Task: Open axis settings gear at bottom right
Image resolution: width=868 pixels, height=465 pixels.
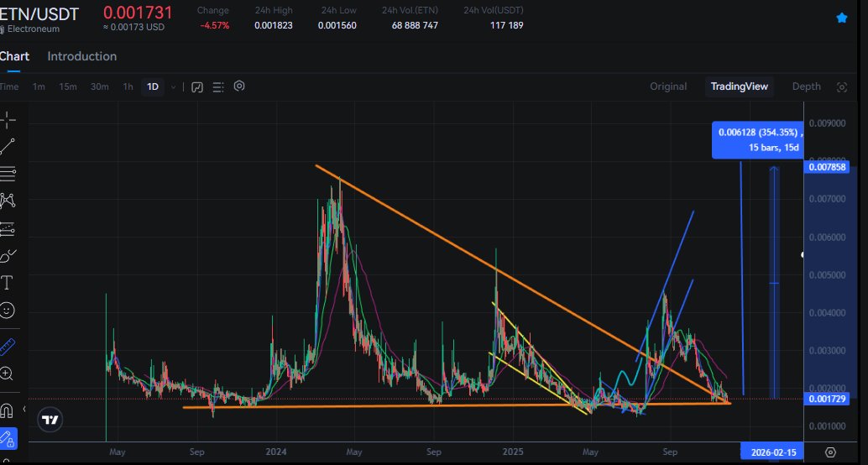Action: tap(830, 452)
